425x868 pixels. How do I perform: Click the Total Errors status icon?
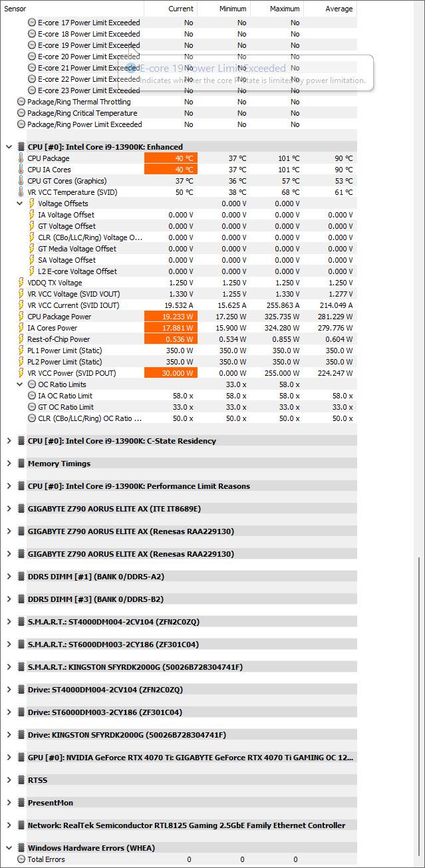[21, 859]
